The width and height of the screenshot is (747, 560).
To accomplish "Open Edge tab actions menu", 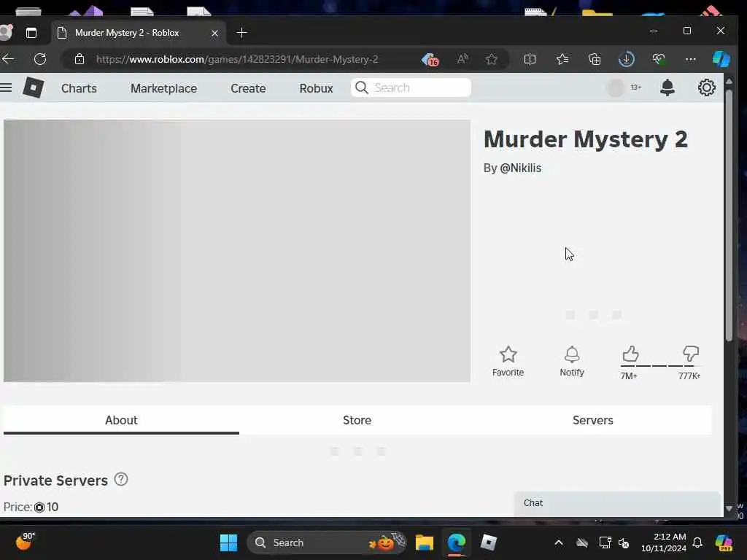I will point(31,32).
